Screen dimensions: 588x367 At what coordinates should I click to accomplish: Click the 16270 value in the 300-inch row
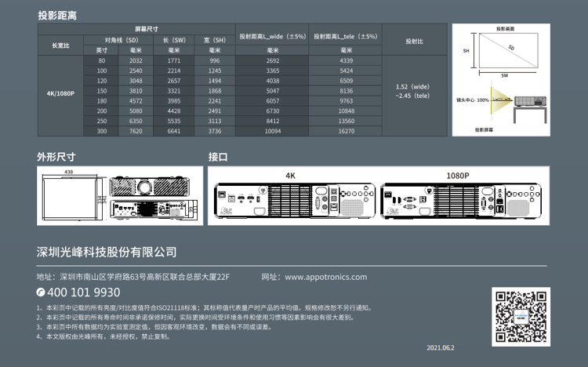click(346, 132)
